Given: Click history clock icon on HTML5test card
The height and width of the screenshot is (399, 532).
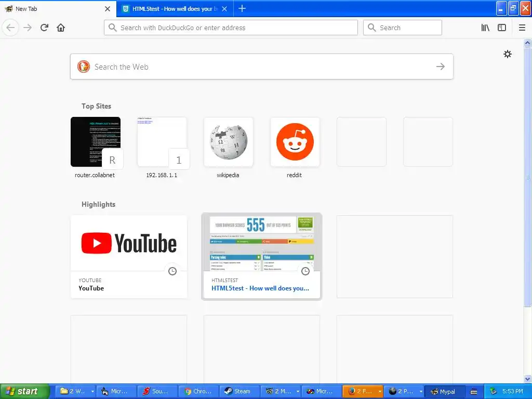Looking at the screenshot, I should [x=305, y=271].
